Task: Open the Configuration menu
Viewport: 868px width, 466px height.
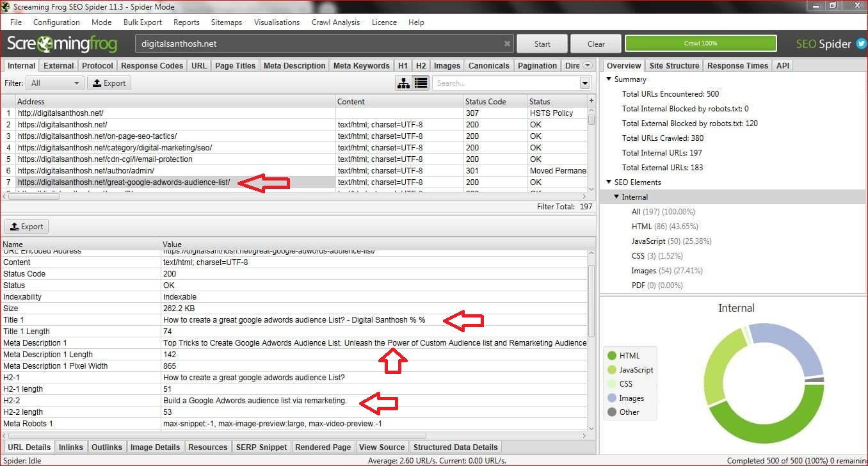Action: [x=56, y=22]
